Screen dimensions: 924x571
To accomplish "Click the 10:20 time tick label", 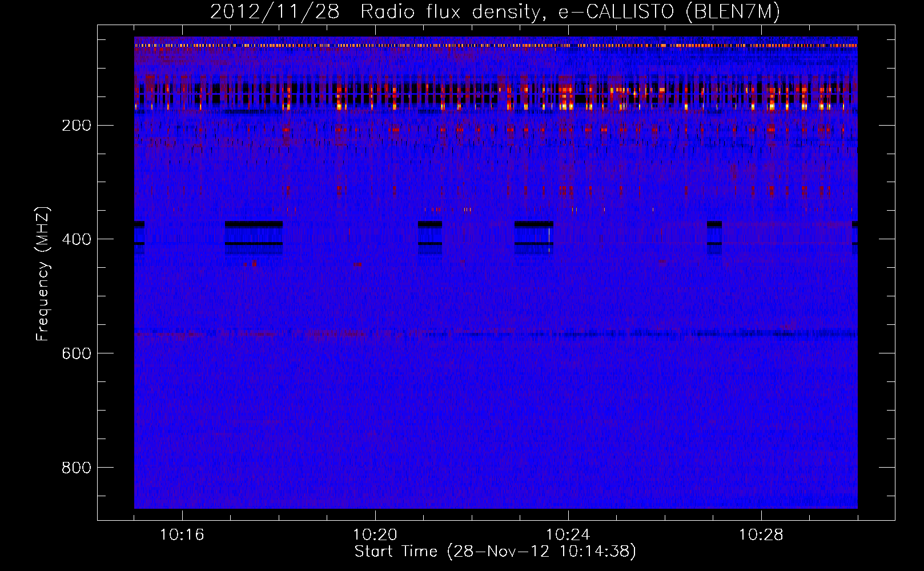I will (x=375, y=535).
